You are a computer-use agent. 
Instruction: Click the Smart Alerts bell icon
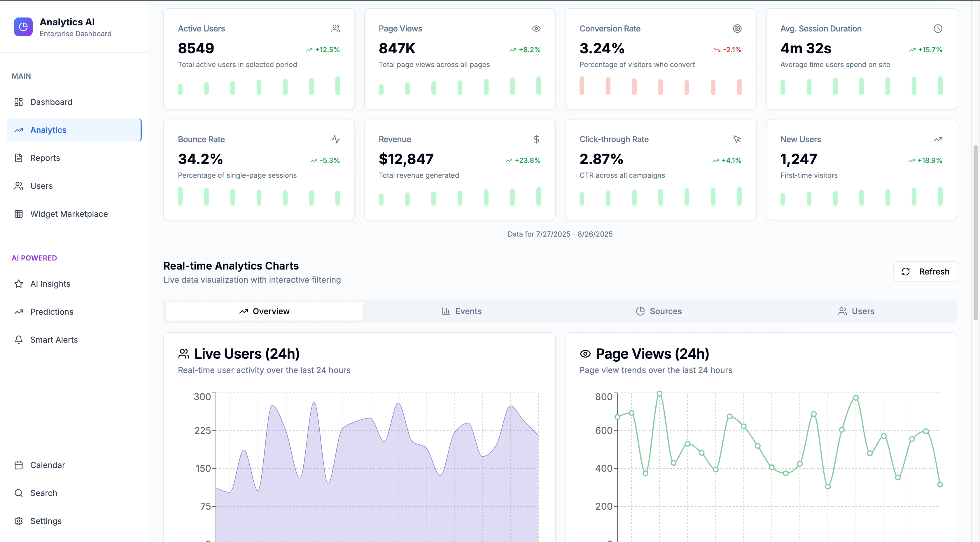[19, 339]
